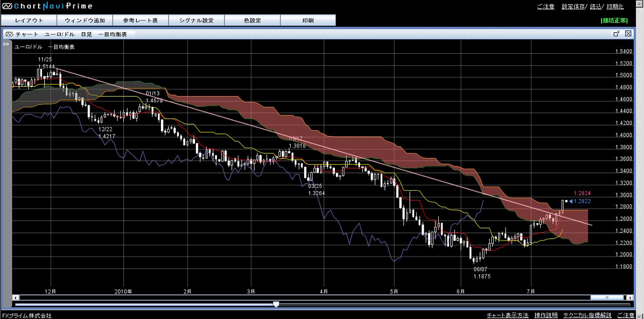Click the chart window restore/detach icon

click(x=616, y=34)
